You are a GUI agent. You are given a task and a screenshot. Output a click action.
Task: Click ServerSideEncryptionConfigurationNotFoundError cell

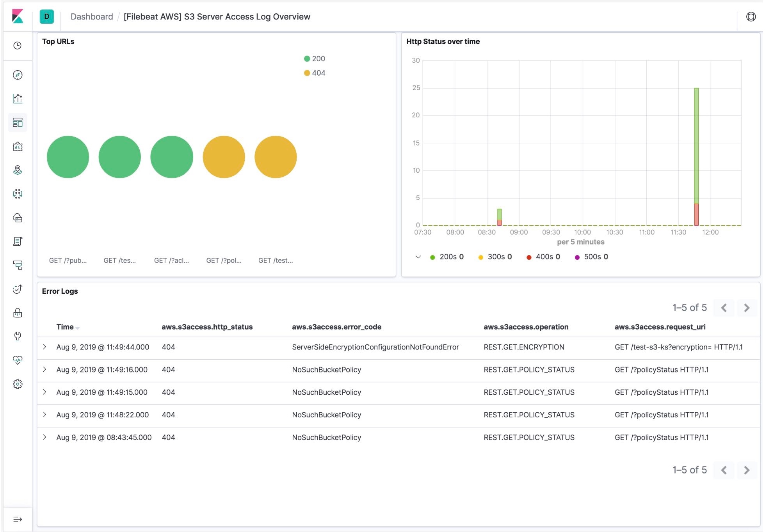pyautogui.click(x=375, y=347)
